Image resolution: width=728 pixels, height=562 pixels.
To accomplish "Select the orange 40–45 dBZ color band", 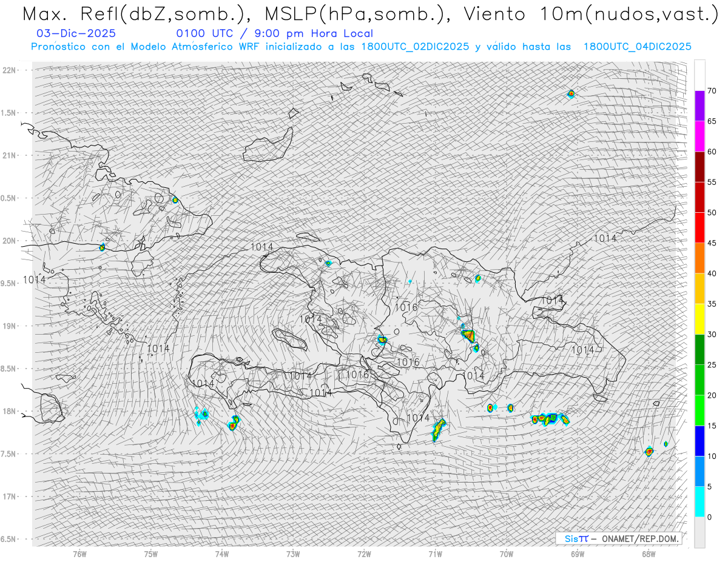I will 699,258.
